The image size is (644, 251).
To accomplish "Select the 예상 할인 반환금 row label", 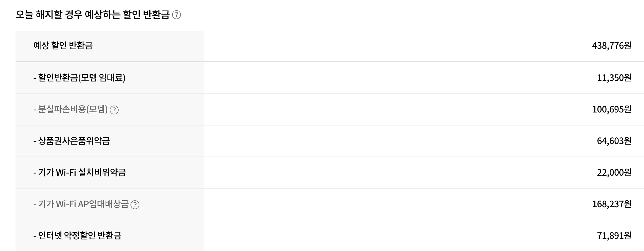I will click(x=63, y=45).
